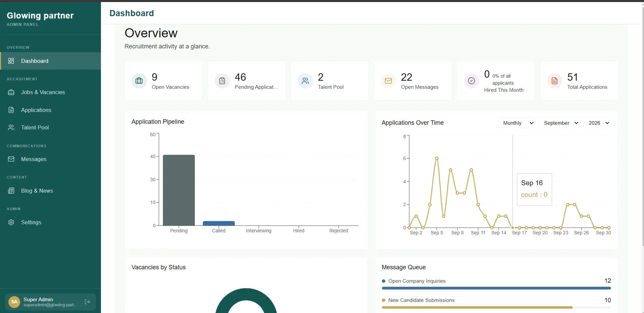
Task: Click the Open Company Inquiries progress bar
Action: tap(496, 288)
